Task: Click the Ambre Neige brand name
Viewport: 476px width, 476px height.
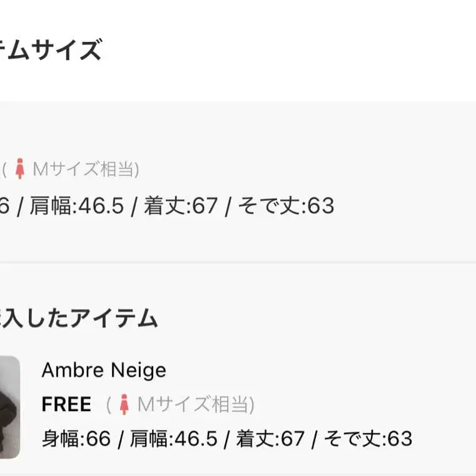Action: [x=104, y=370]
